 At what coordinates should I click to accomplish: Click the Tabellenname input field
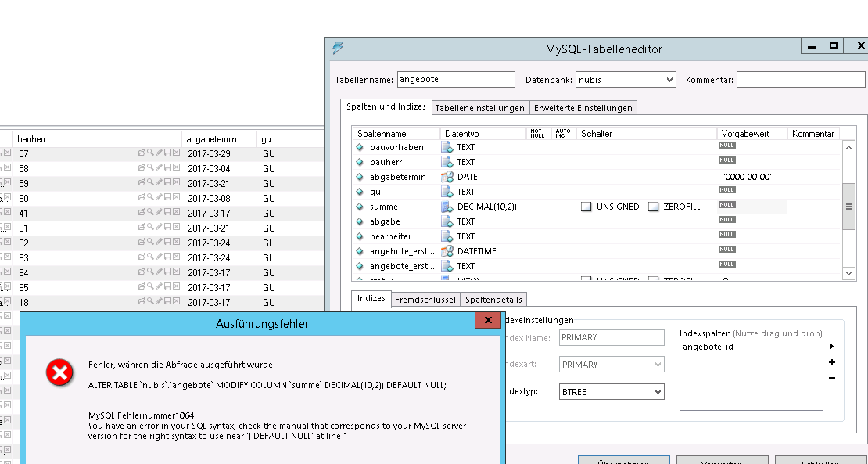click(x=456, y=80)
